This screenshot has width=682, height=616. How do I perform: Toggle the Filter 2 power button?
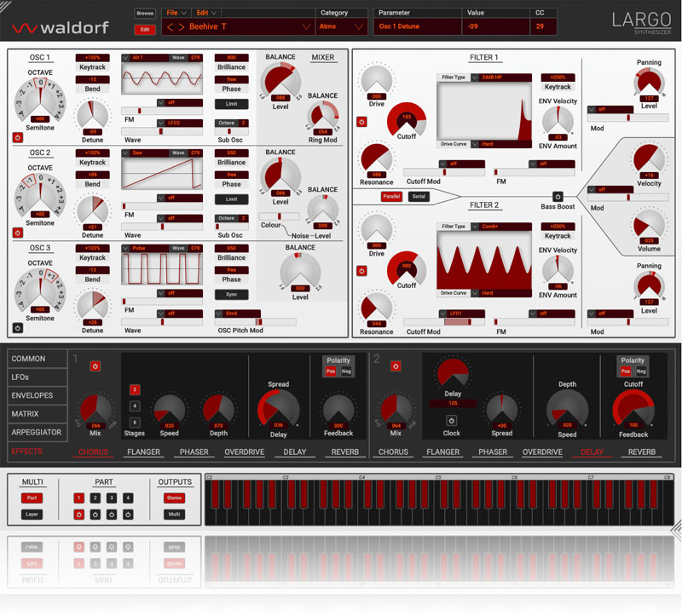361,271
